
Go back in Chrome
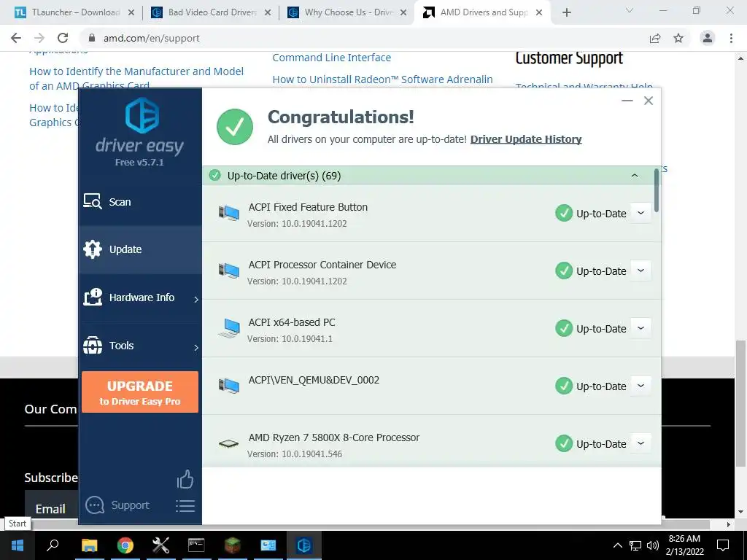[x=16, y=38]
